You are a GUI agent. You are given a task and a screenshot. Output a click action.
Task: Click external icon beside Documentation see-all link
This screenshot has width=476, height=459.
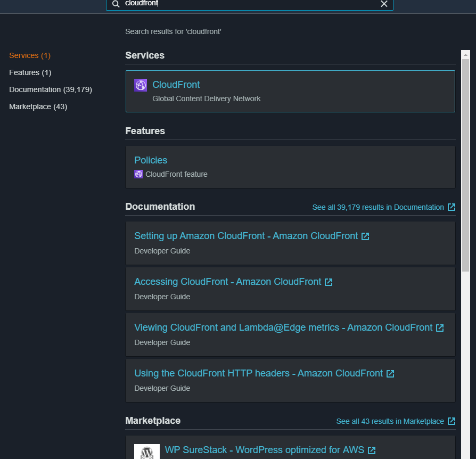tap(452, 207)
